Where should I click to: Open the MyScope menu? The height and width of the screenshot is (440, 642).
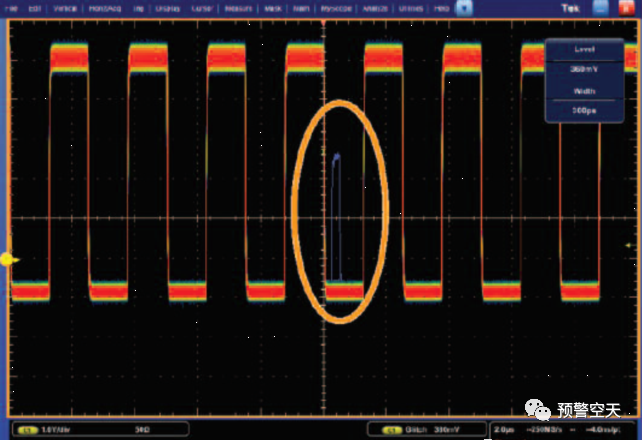336,8
